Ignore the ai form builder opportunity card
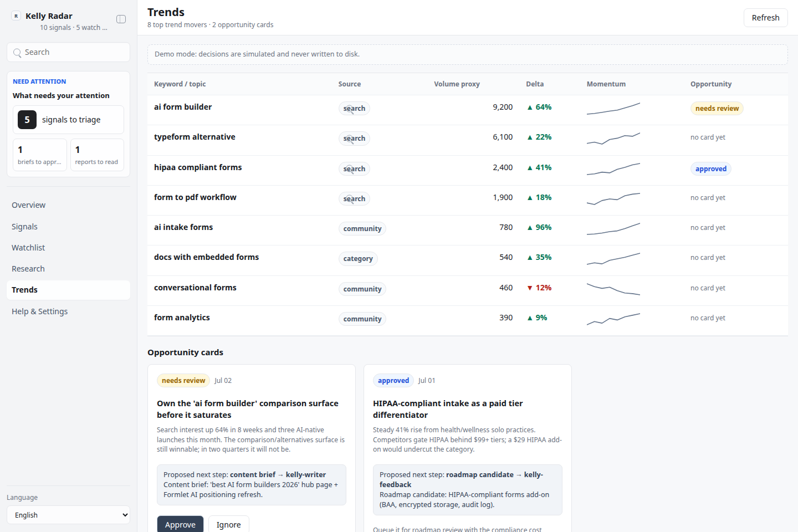 [x=228, y=524]
